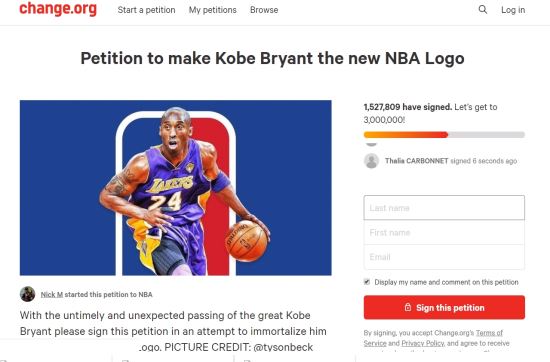This screenshot has width=550, height=362.
Task: Open My petitions in the navigation
Action: pos(213,10)
